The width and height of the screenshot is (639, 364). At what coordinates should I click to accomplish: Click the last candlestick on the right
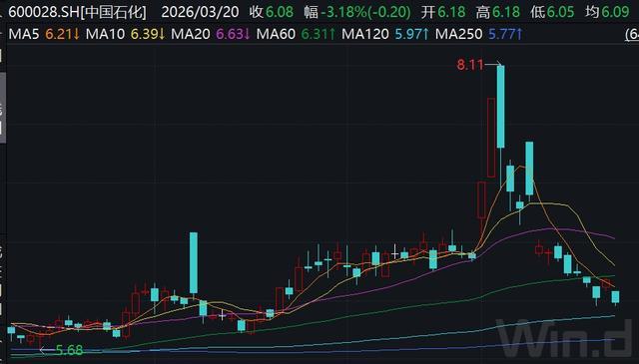[615, 297]
